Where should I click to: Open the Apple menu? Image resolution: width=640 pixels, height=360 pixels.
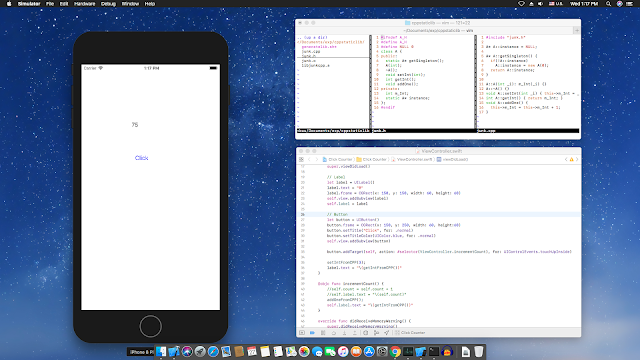coord(9,4)
